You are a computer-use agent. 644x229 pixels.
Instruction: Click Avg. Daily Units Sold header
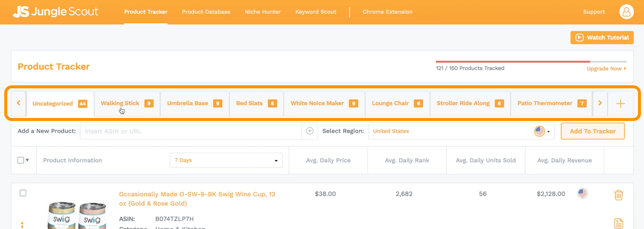[486, 160]
